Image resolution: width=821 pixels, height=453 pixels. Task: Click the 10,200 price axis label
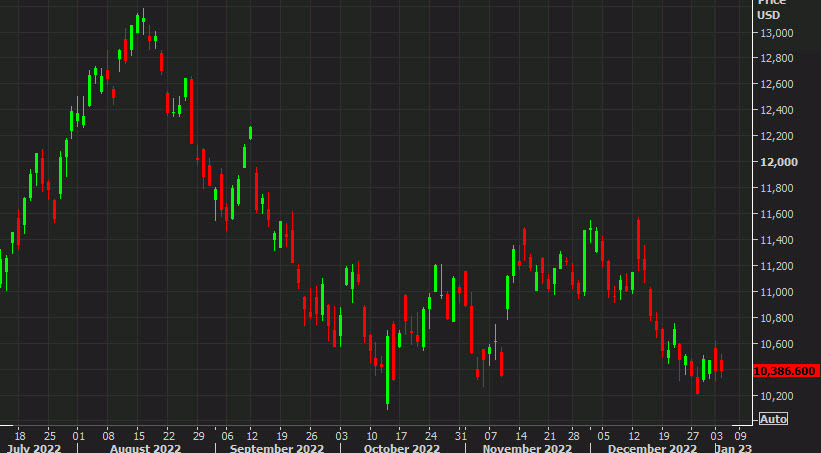[x=776, y=396]
